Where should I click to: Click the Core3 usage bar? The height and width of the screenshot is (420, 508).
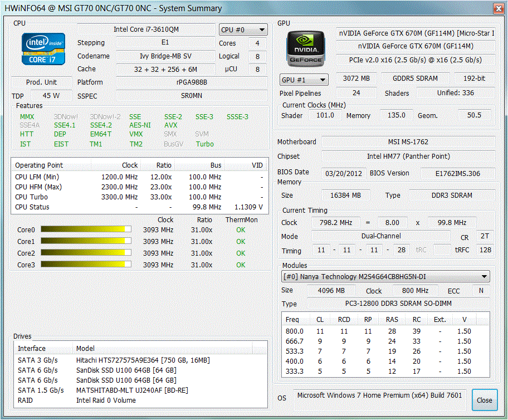[x=86, y=265]
